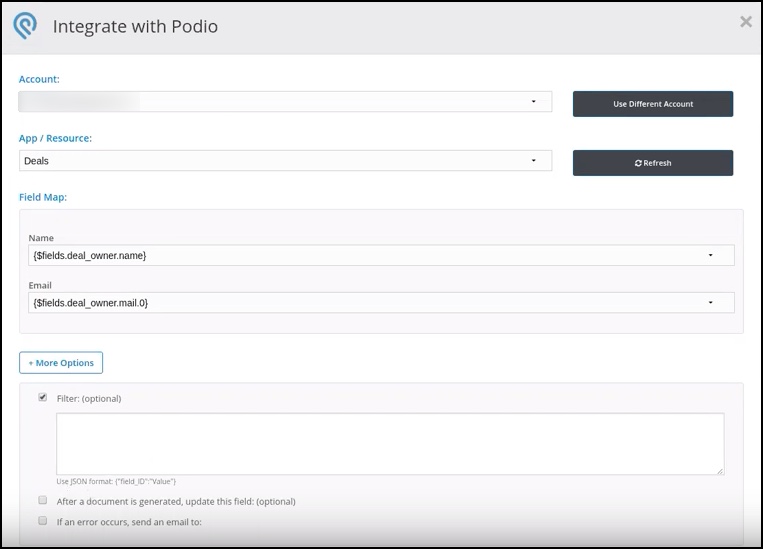763x549 pixels.
Task: Click the App / Resource label
Action: pos(55,138)
